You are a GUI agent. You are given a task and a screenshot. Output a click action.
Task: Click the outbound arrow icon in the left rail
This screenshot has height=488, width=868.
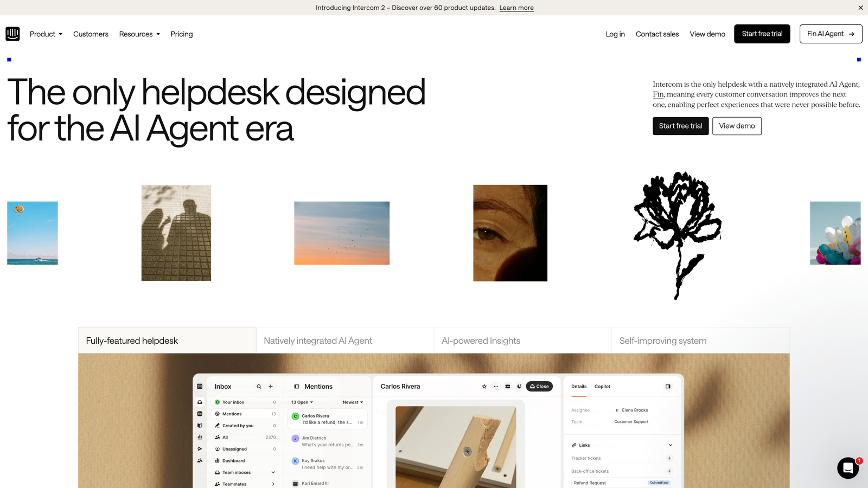coord(200,449)
